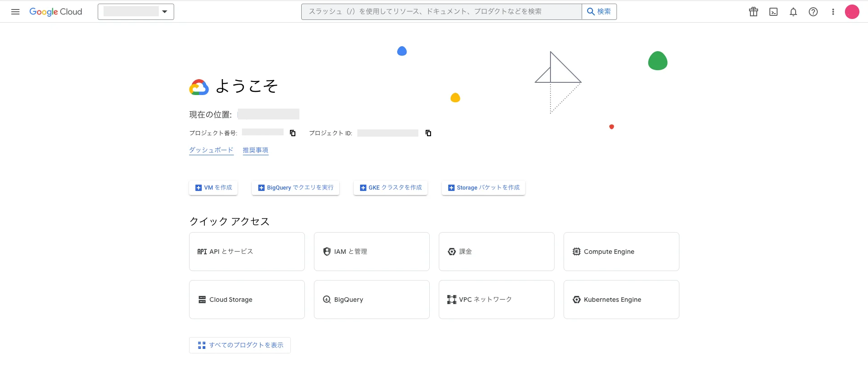Open the Cloud Storage card
Viewport: 868px width, 381px height.
pyautogui.click(x=247, y=300)
